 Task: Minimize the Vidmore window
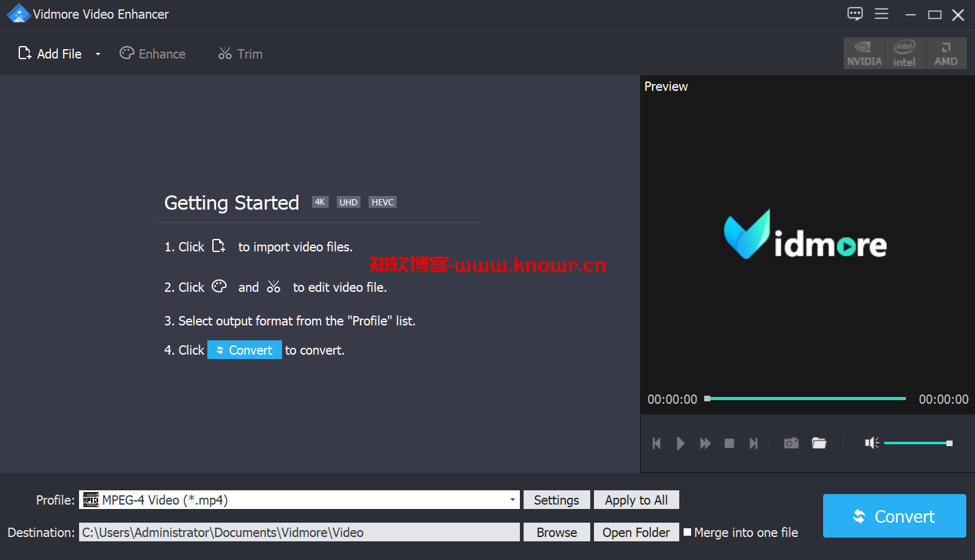coord(910,14)
